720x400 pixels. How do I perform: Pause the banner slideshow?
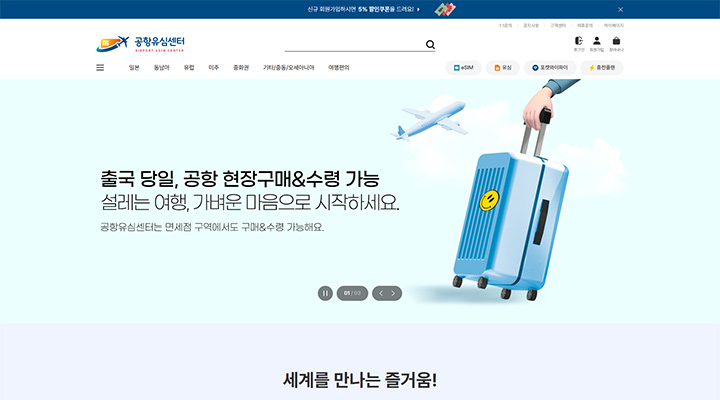(325, 293)
